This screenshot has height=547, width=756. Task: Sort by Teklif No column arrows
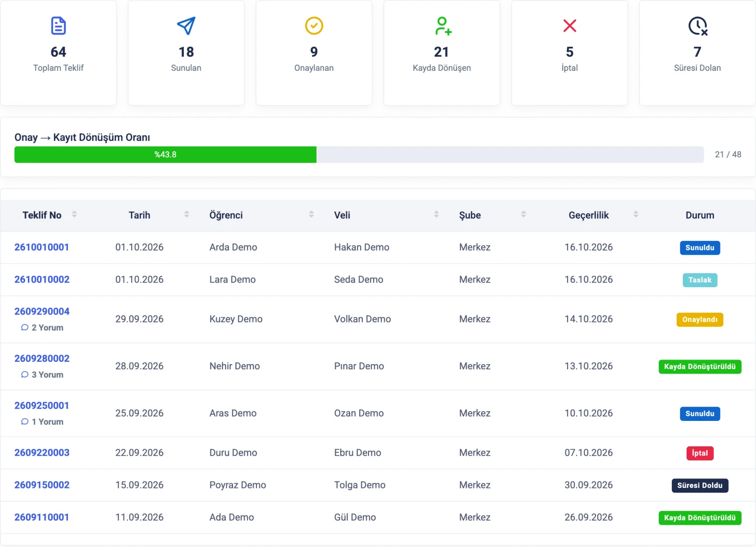[x=74, y=214]
